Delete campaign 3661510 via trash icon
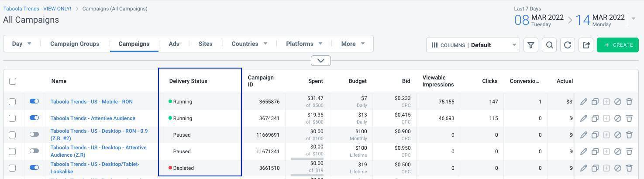The width and height of the screenshot is (644, 179). tap(629, 168)
